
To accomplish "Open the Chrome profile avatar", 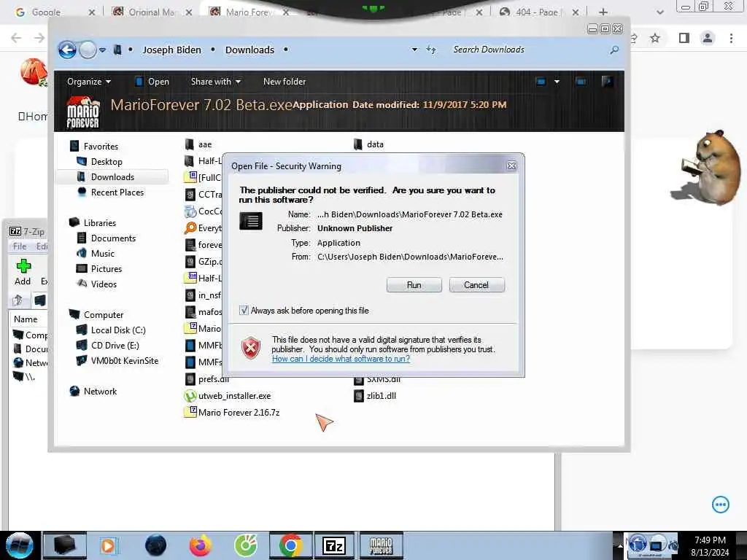I will pos(708,38).
